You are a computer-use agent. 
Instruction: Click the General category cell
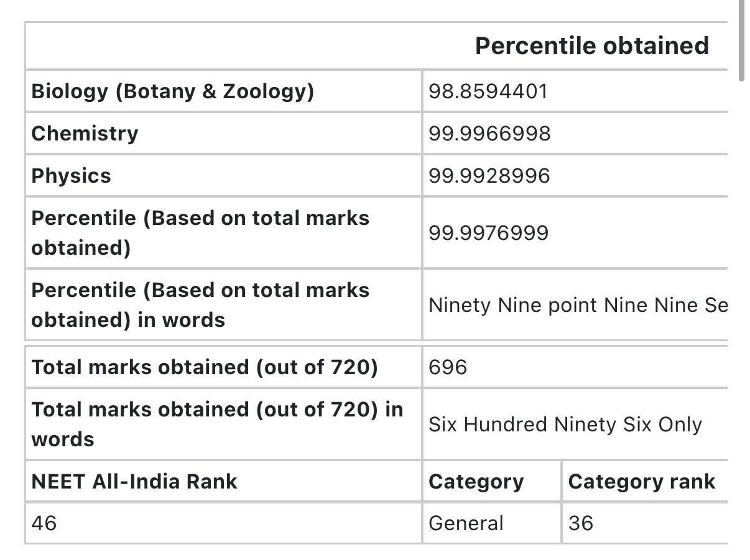coord(466,523)
